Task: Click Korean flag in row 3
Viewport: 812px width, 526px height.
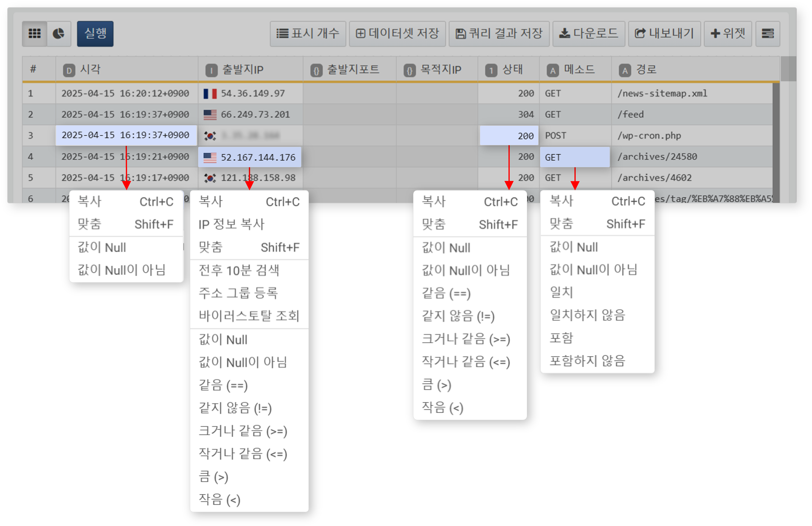Action: [210, 136]
